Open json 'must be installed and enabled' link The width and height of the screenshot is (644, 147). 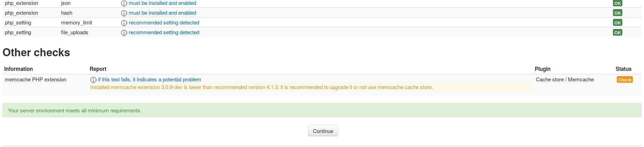tap(162, 3)
